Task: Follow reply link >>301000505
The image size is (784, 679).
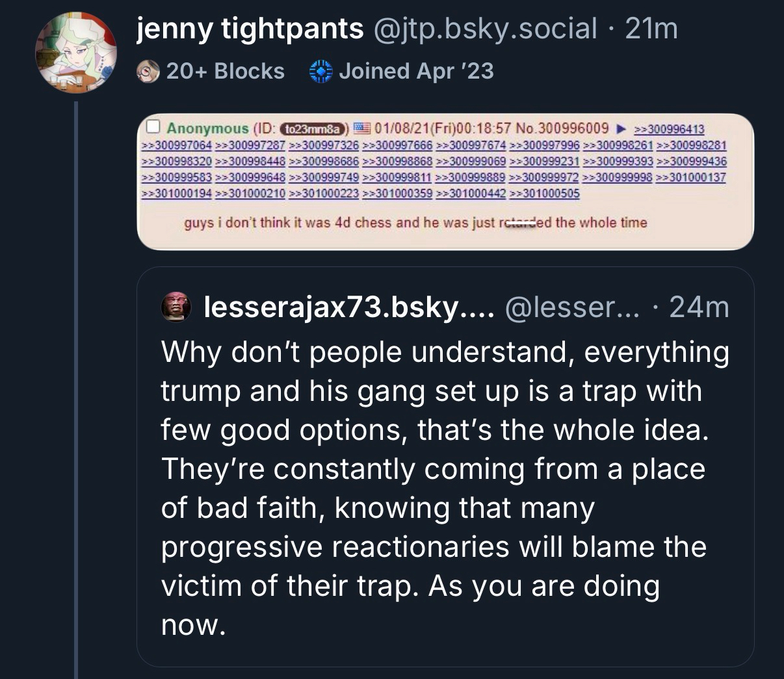Action: coord(544,193)
